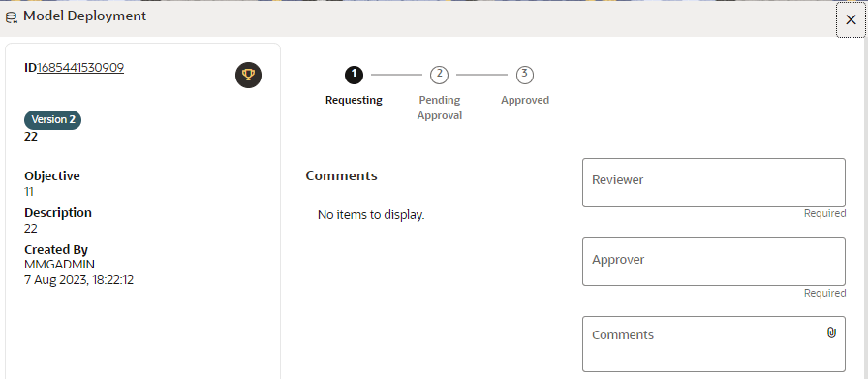
Task: Click the paperclip attachment icon in Comments
Action: coord(831,332)
